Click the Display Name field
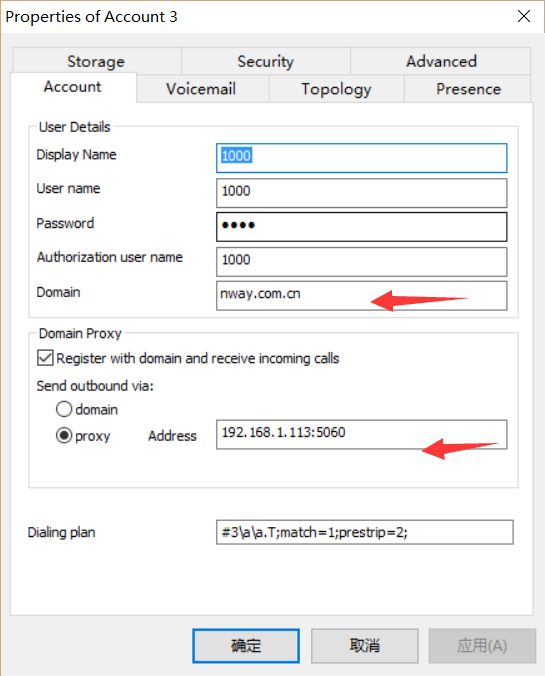This screenshot has width=545, height=676. click(x=361, y=158)
